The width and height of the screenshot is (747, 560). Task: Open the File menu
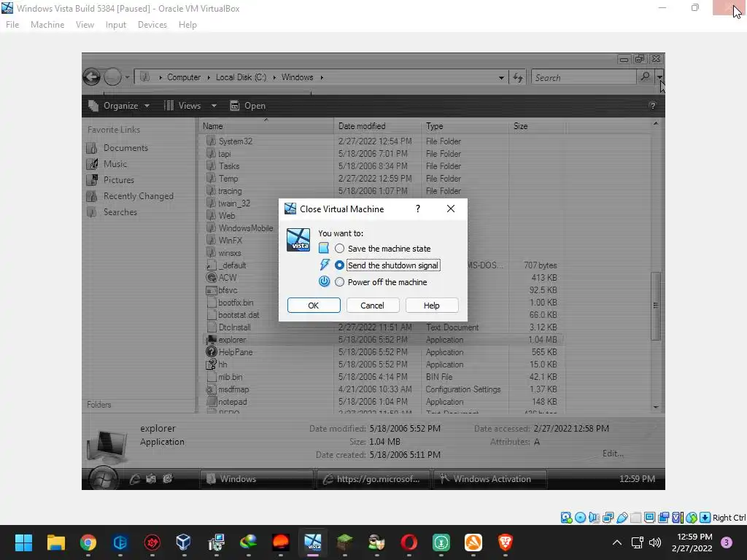click(12, 25)
